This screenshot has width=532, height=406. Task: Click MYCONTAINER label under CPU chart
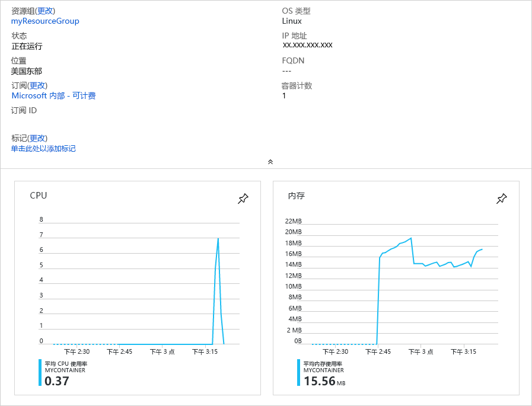click(x=65, y=370)
